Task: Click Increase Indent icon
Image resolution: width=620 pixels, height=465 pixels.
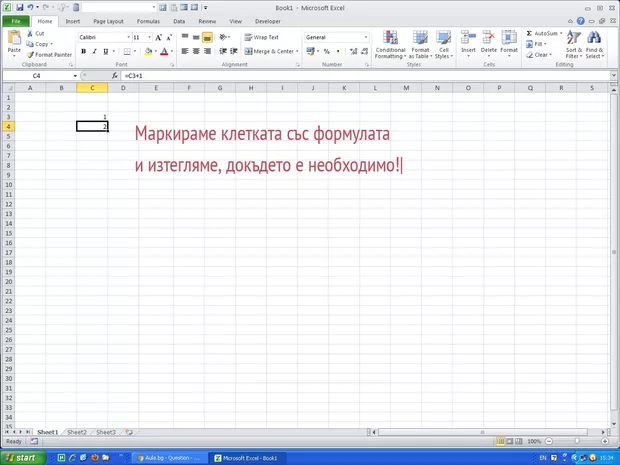Action: [234, 51]
